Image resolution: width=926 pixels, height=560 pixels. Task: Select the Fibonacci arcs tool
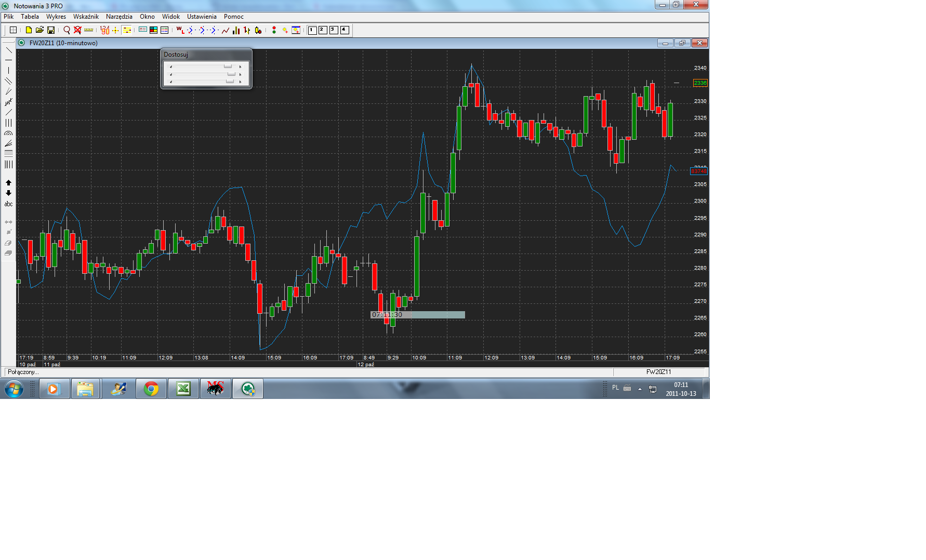(x=8, y=134)
